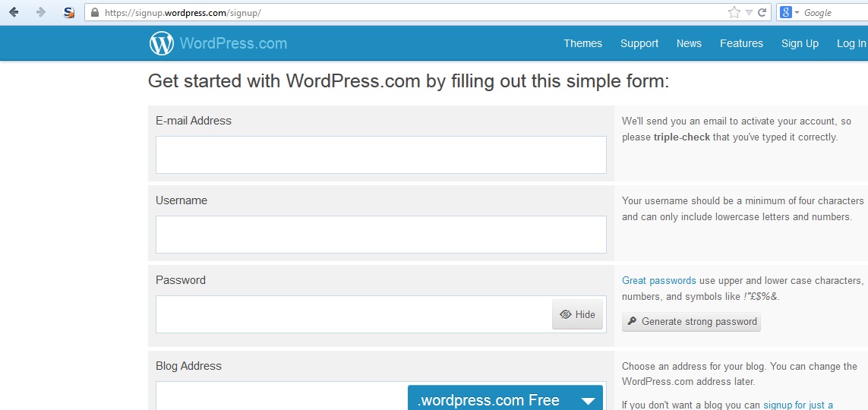Focus the Blog Address field
The height and width of the screenshot is (410, 868).
tap(281, 396)
